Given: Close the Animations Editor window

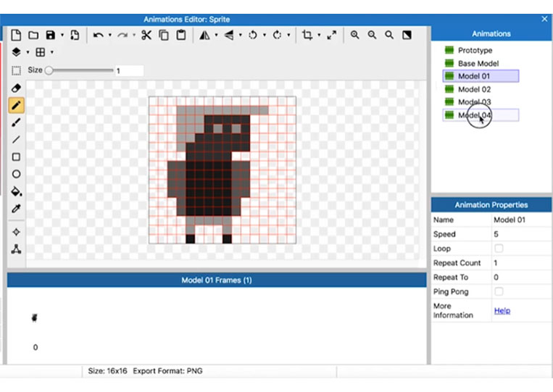Looking at the screenshot, I should tap(544, 19).
